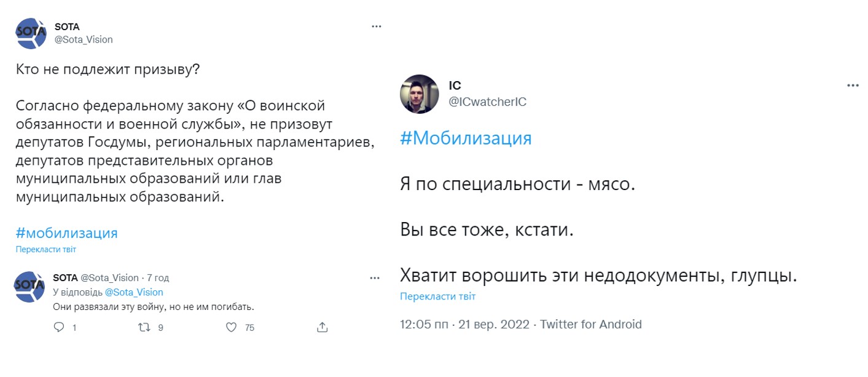The image size is (868, 377).
Task: Open the #мобилизация hashtag in SOTA's tweet
Action: (x=66, y=233)
